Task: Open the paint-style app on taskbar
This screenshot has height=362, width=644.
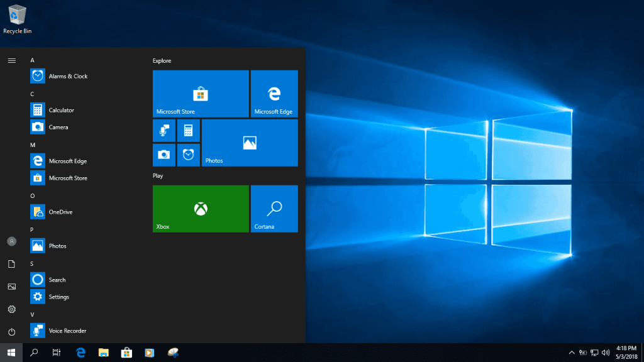Action: pyautogui.click(x=173, y=353)
